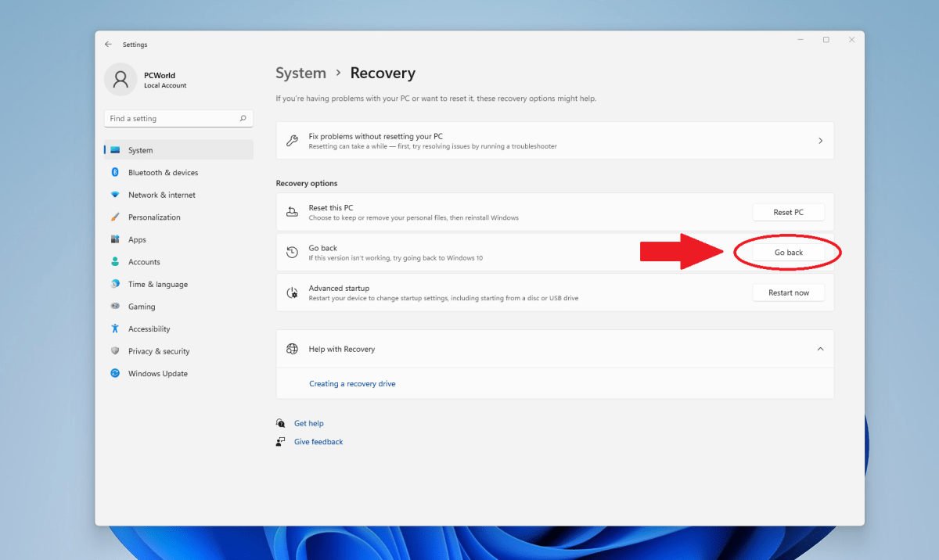Click the Windows Update icon
939x560 pixels.
116,373
